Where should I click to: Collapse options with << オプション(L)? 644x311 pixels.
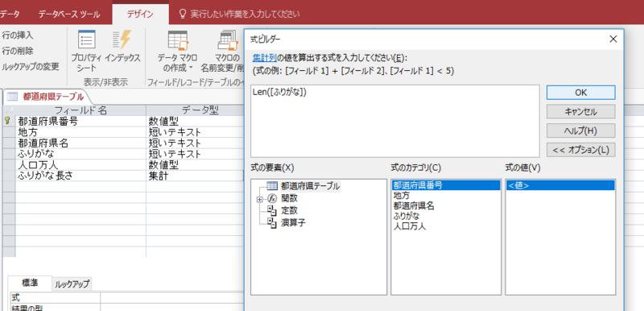580,150
